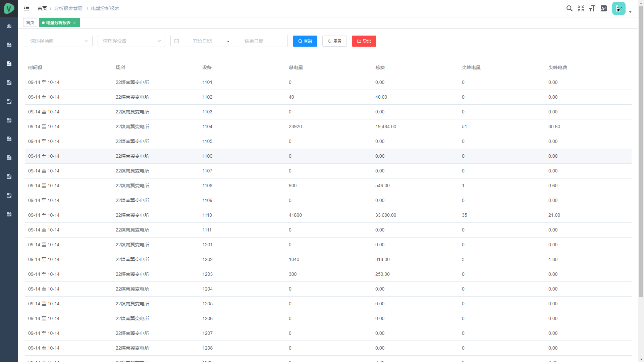Toggle fullscreen with the shrink arrows icon
The width and height of the screenshot is (644, 362).
(x=581, y=8)
